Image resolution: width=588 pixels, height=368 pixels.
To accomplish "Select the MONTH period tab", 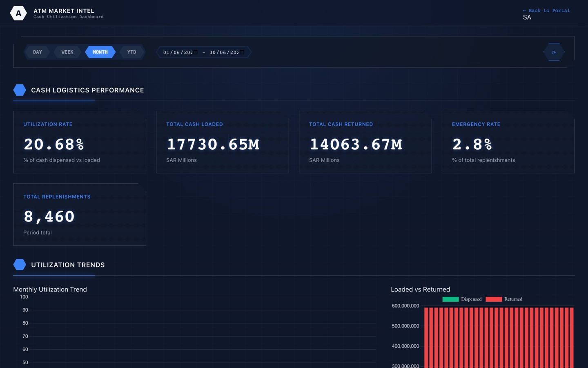I will pos(100,52).
